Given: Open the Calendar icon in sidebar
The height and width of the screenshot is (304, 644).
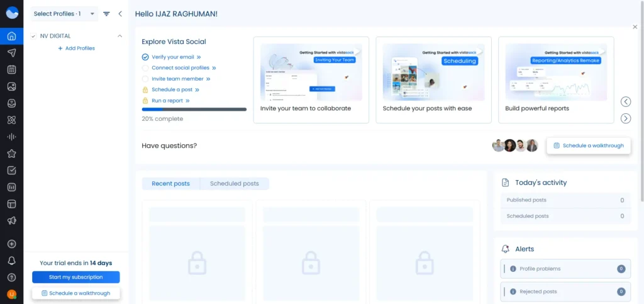Looking at the screenshot, I should click(11, 70).
